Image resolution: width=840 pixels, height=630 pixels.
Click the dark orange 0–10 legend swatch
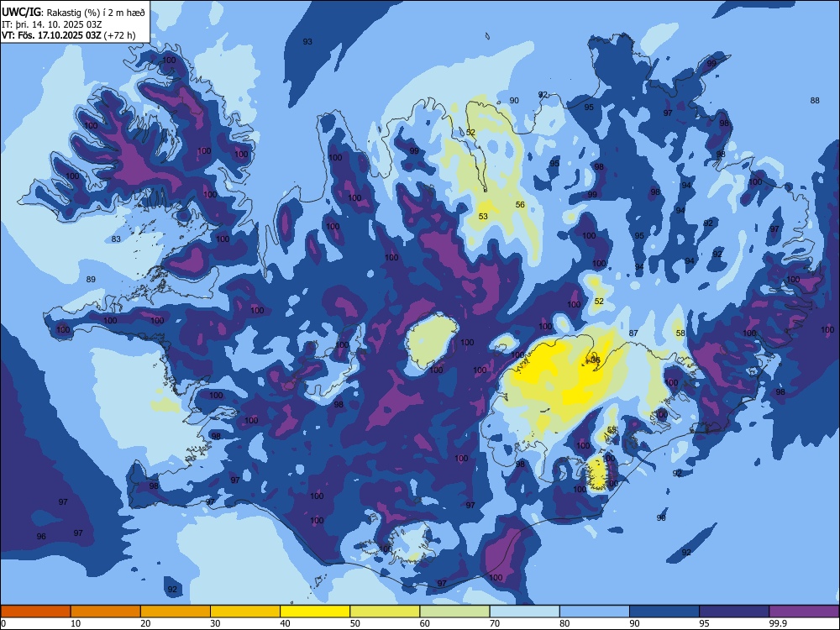tap(35, 612)
